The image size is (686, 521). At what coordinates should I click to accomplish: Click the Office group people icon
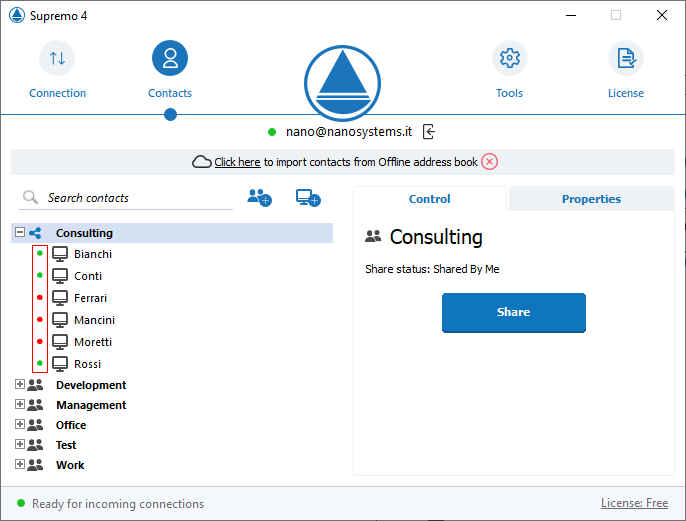35,425
